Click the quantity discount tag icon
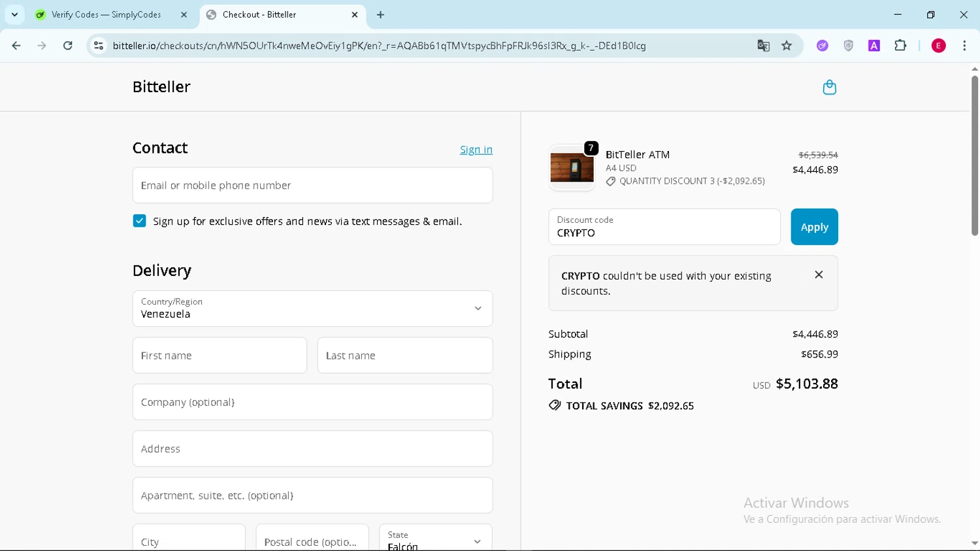The width and height of the screenshot is (980, 551). pos(611,182)
